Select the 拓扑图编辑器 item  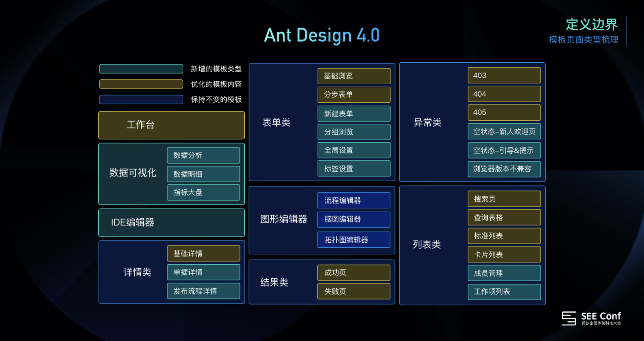tap(354, 240)
